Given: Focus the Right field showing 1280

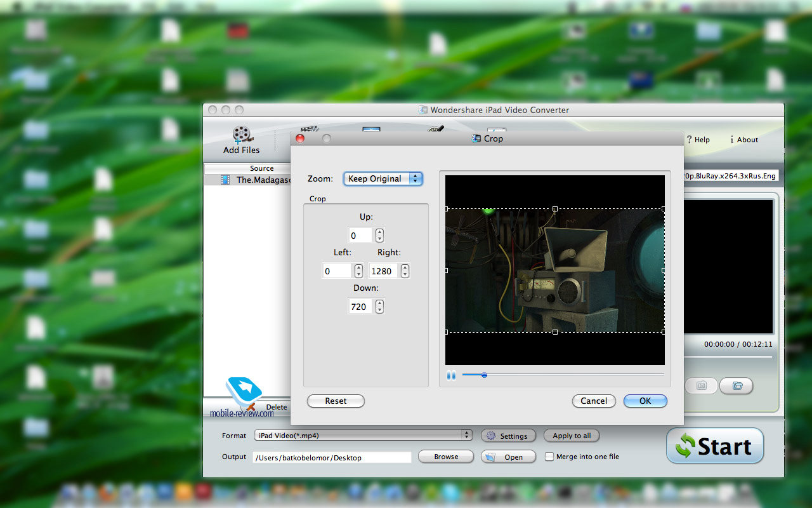Looking at the screenshot, I should (383, 271).
